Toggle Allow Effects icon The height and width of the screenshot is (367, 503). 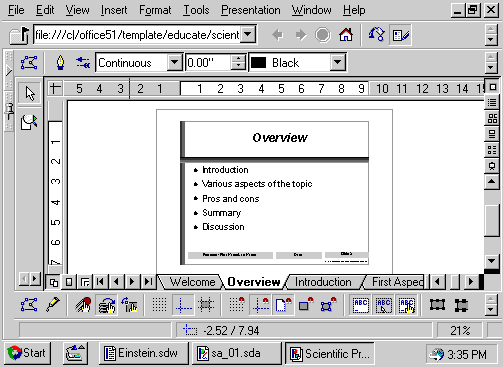(x=83, y=305)
